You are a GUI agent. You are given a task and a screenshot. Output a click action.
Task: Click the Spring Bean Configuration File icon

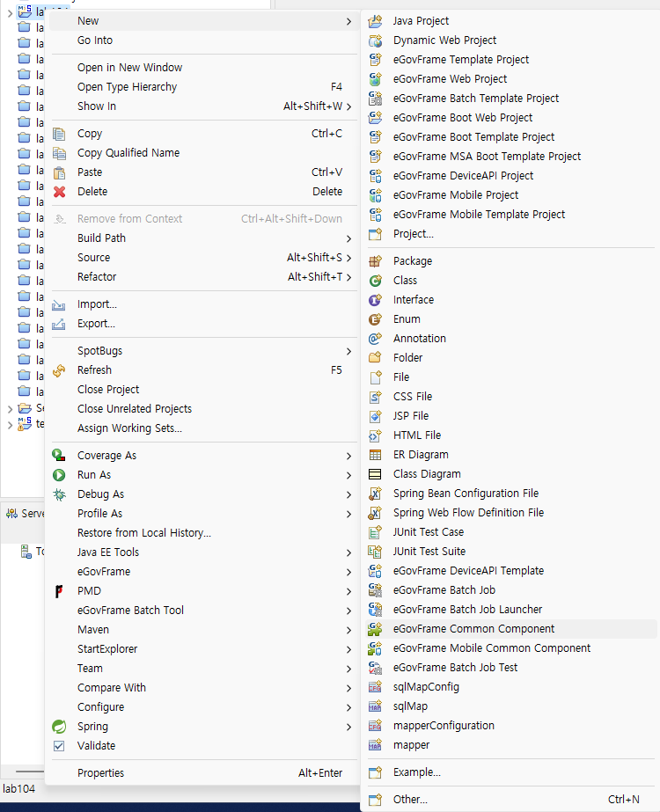click(375, 494)
